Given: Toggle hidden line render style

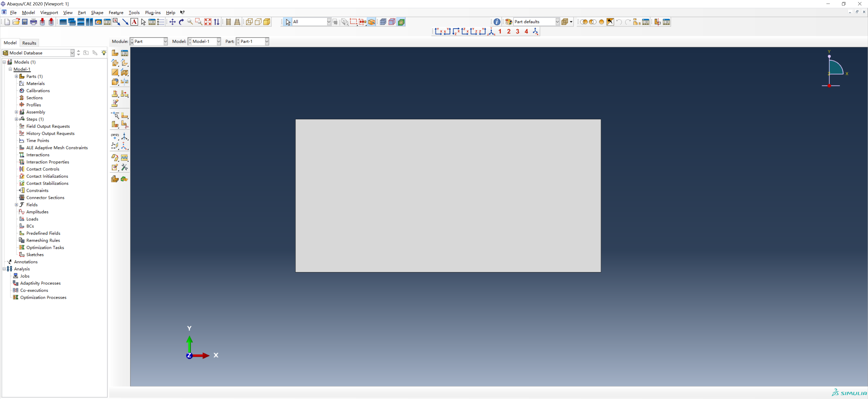Looking at the screenshot, I should 258,22.
